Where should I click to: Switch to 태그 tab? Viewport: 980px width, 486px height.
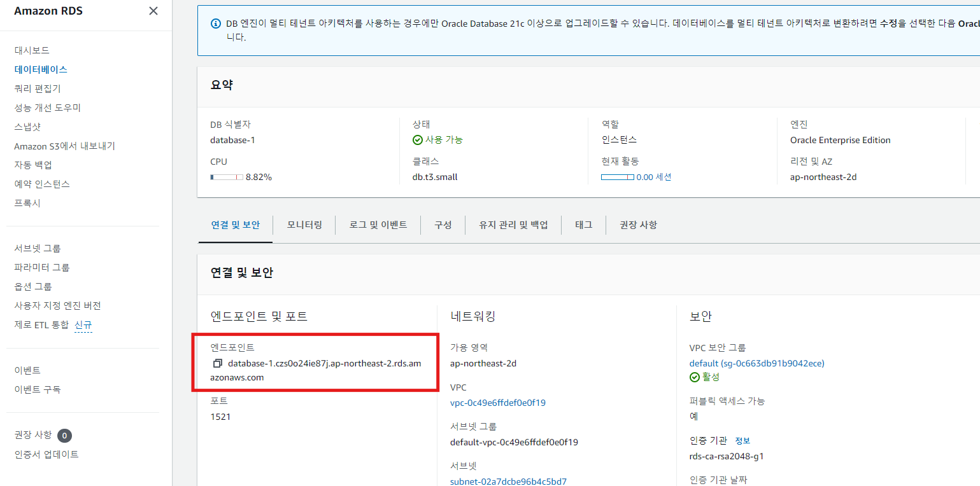[x=584, y=225]
